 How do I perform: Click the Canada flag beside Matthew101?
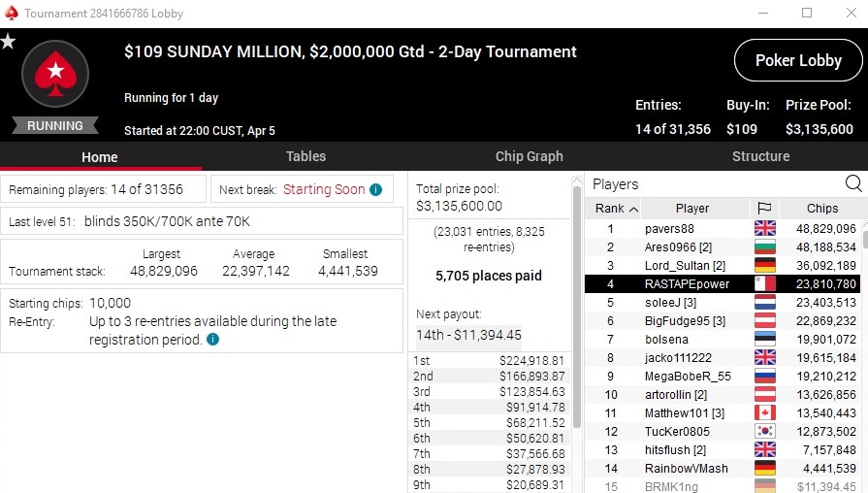(x=764, y=412)
